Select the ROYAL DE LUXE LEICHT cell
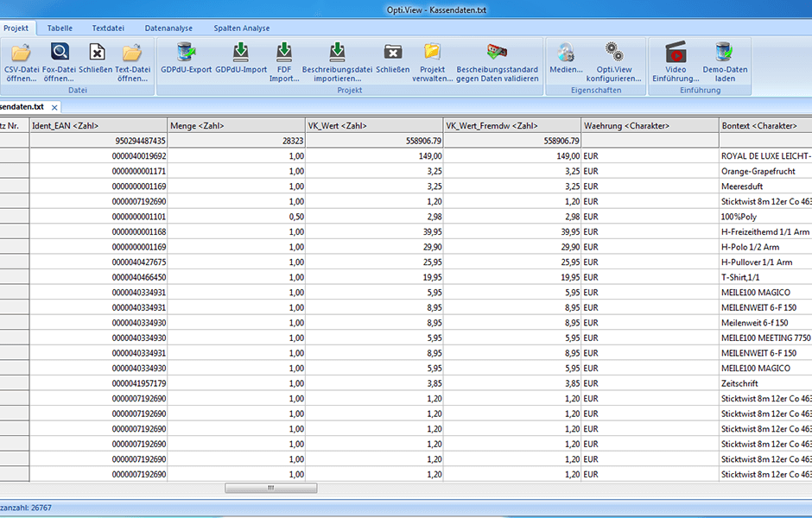Screen dimensions: 812x518 [x=766, y=155]
